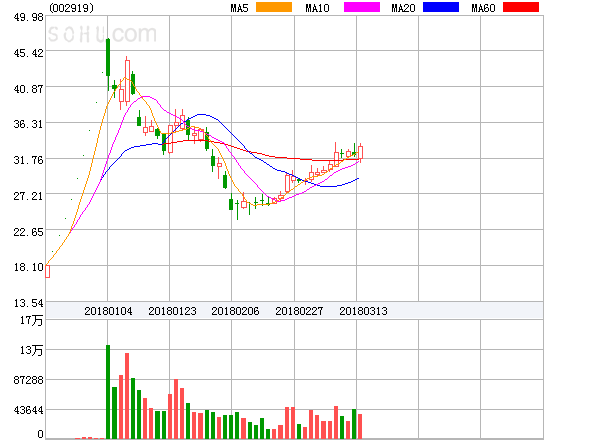
Task: Click the first red candlestick near 18.10
Action: (x=47, y=271)
